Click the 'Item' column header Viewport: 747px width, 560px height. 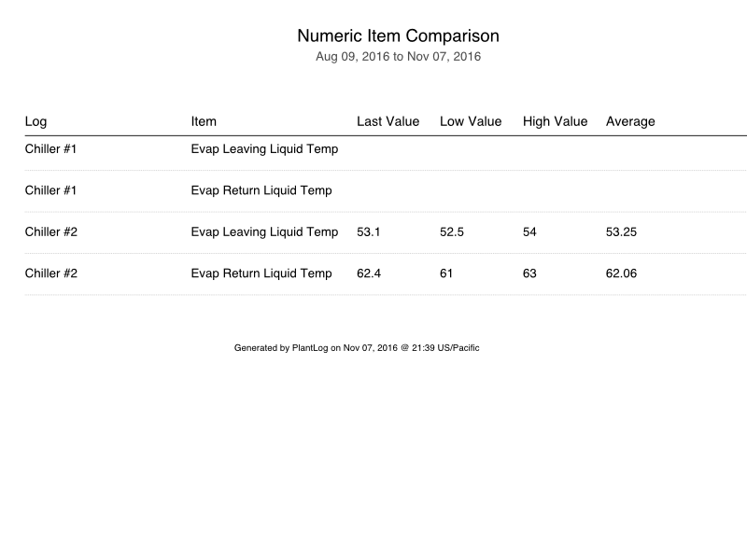tap(204, 121)
